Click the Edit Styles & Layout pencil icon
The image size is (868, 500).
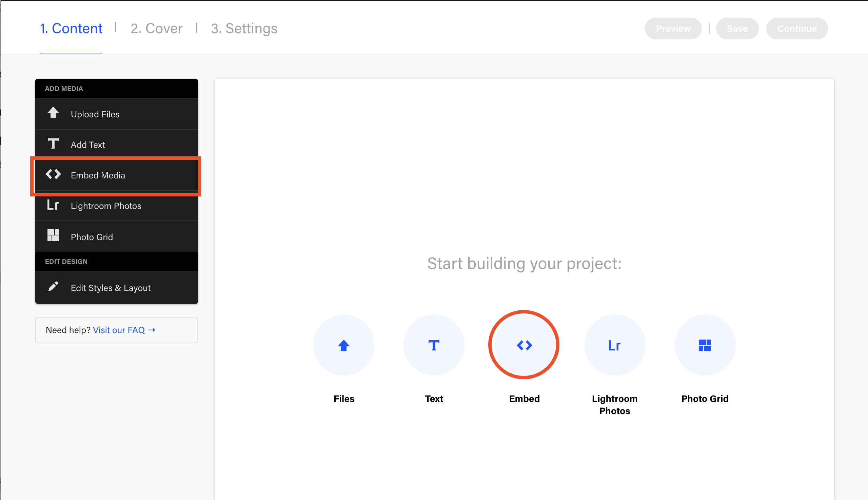[x=54, y=288]
